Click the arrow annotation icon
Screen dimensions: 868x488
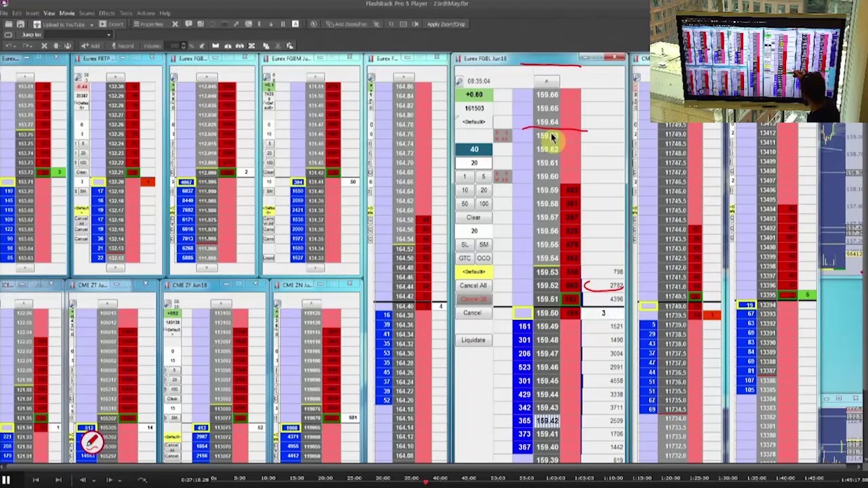click(x=237, y=24)
